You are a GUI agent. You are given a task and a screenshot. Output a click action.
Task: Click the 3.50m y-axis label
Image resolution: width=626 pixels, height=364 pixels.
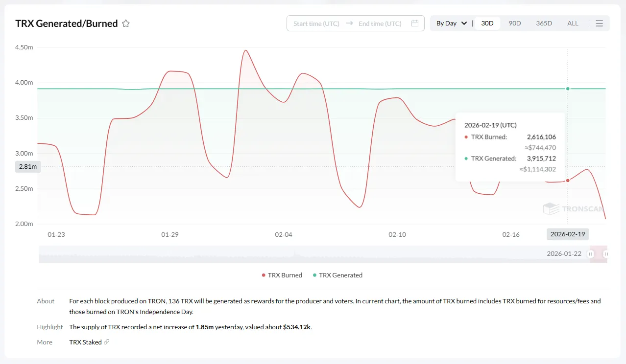coord(24,118)
